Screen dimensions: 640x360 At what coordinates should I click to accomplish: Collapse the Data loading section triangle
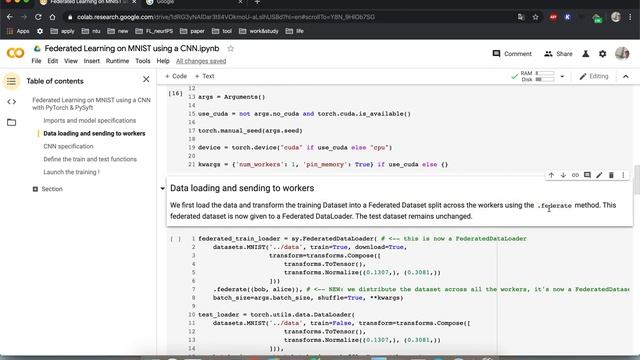coord(162,189)
